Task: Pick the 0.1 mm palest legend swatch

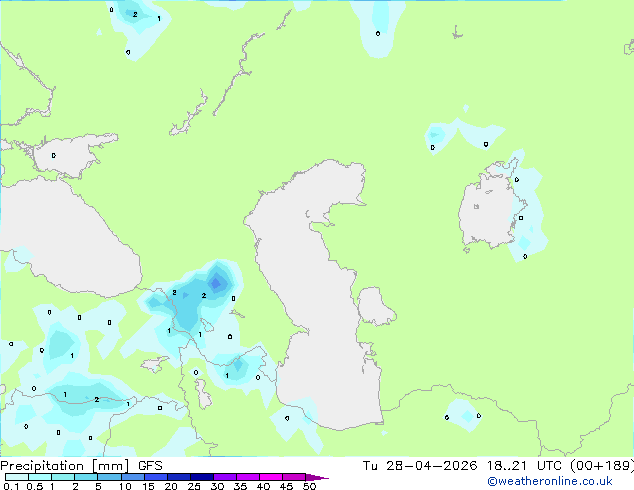Action: pos(17,477)
